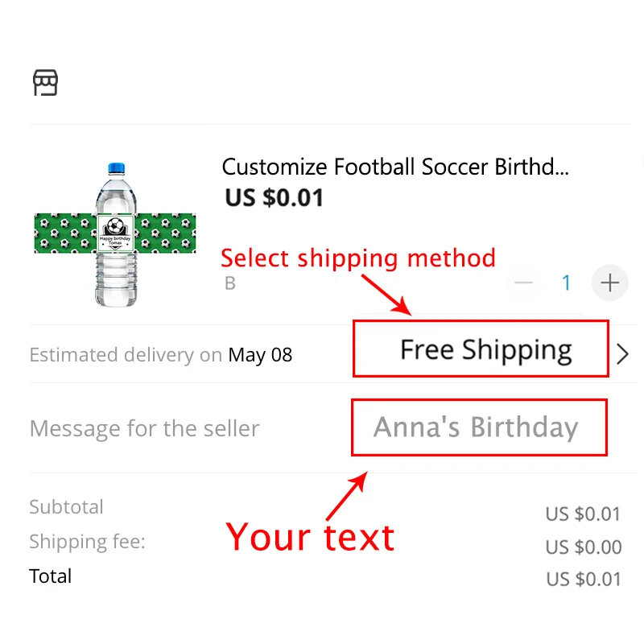Select the Free Shipping method
Image resolution: width=644 pixels, height=644 pixels.
(x=485, y=350)
